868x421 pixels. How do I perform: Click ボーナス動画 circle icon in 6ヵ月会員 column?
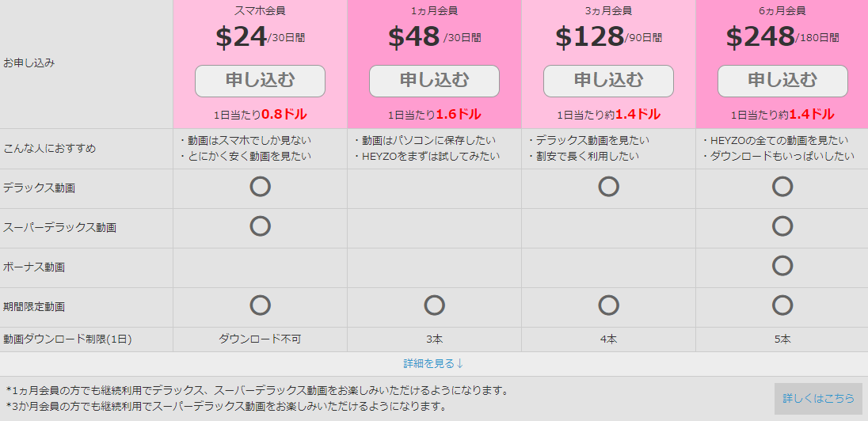point(782,266)
